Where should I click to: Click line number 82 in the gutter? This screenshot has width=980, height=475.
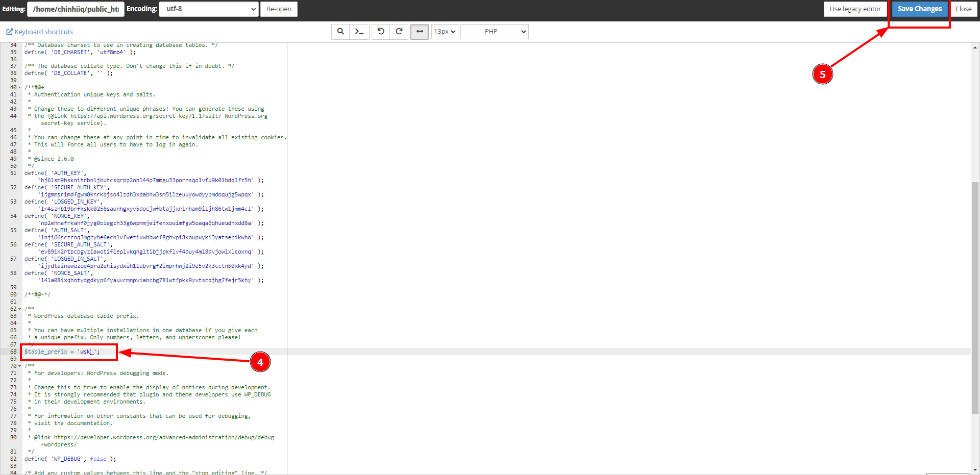(13, 459)
